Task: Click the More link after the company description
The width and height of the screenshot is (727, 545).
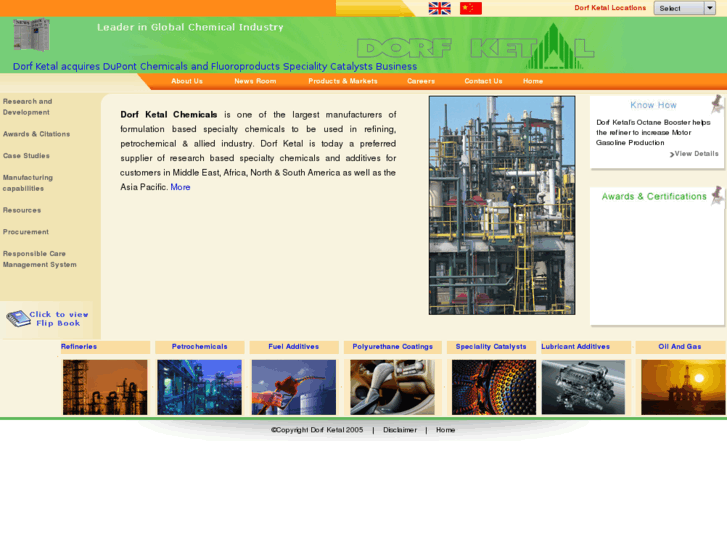Action: coord(180,187)
